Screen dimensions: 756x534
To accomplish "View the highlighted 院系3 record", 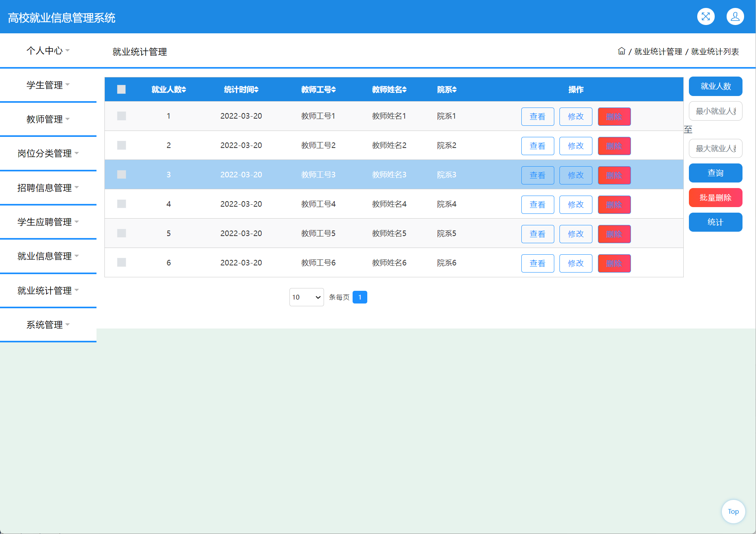I will [x=538, y=175].
